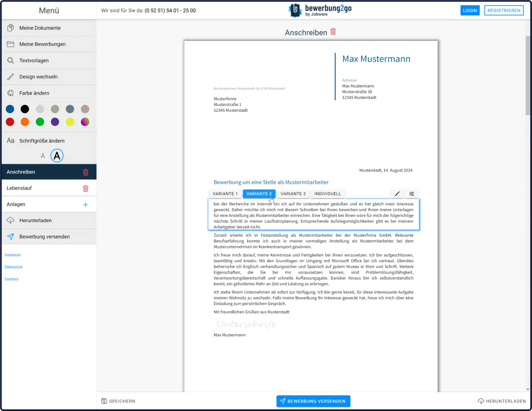532x411 pixels.
Task: Switch to VARIANTE 3 text tab
Action: pyautogui.click(x=293, y=194)
